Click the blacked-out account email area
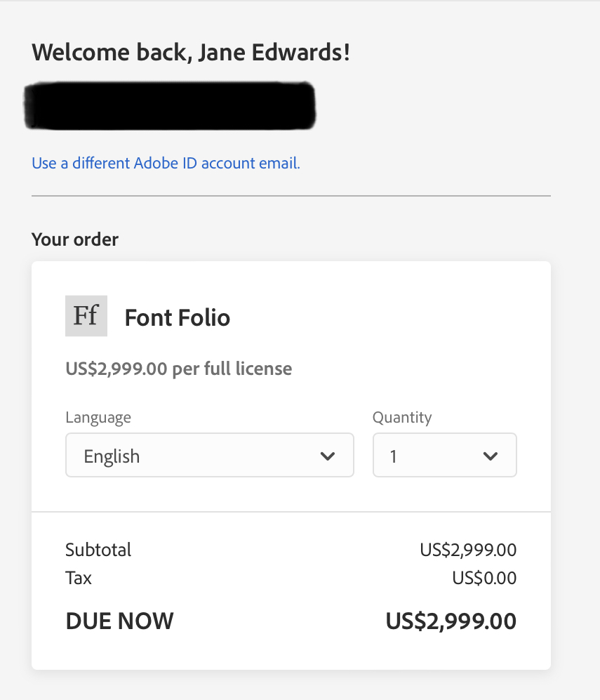600x700 pixels. pos(170,107)
